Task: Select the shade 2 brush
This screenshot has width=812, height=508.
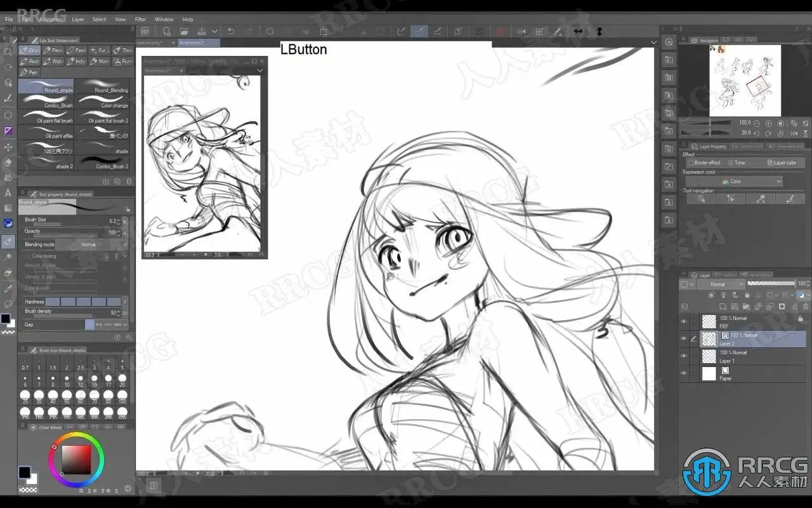Action: [46, 163]
